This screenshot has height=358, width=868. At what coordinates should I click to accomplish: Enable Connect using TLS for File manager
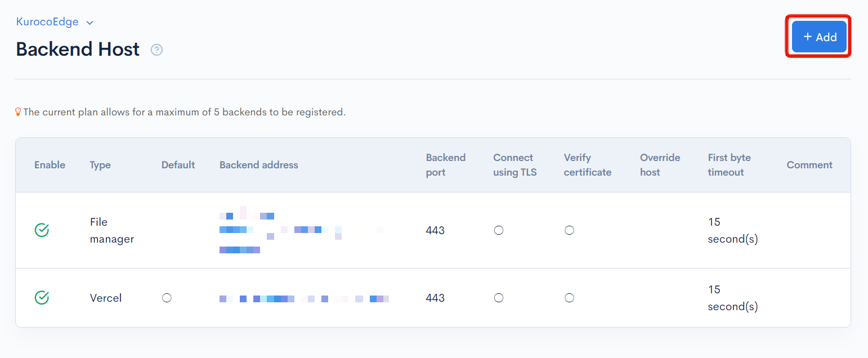click(x=499, y=230)
